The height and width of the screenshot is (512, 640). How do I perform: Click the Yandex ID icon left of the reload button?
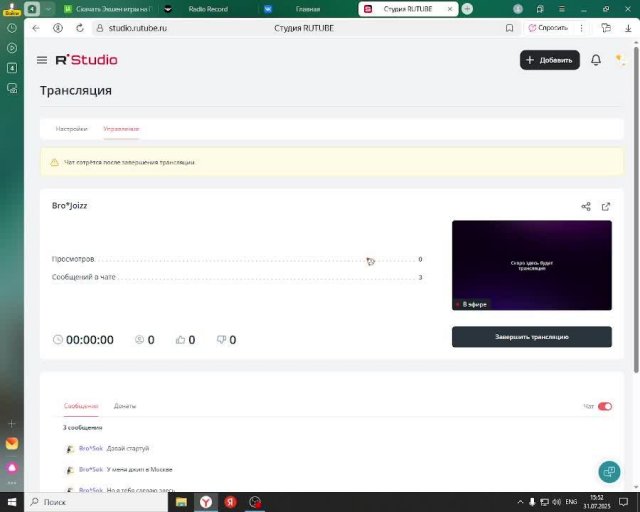point(58,28)
